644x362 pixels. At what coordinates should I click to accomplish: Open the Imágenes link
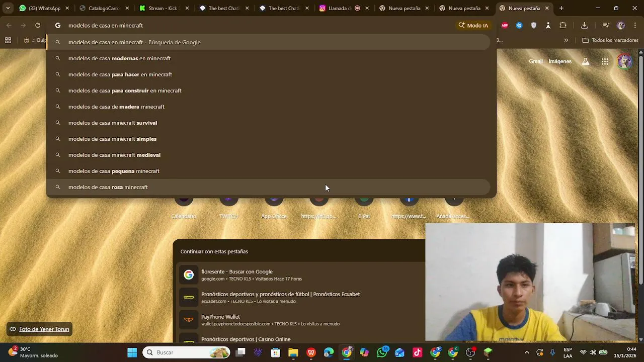(560, 61)
